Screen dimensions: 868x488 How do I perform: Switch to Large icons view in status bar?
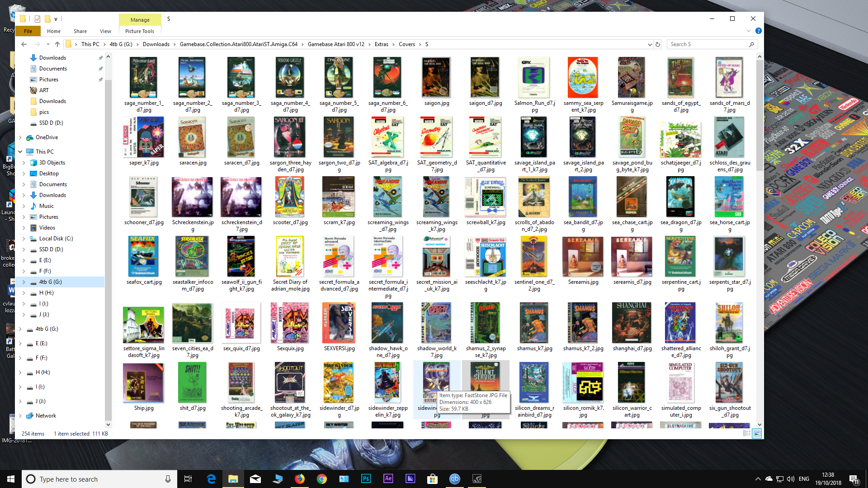757,433
